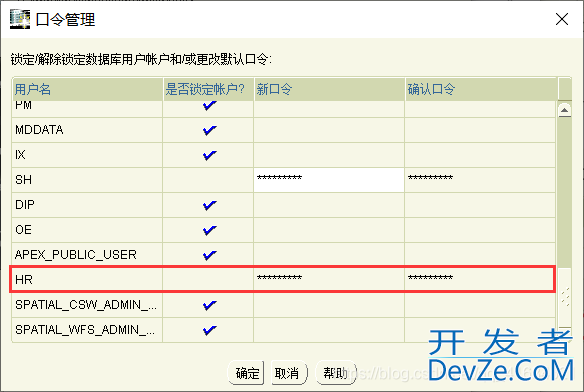
Task: Click the DIP confirm password cell
Action: (480, 205)
